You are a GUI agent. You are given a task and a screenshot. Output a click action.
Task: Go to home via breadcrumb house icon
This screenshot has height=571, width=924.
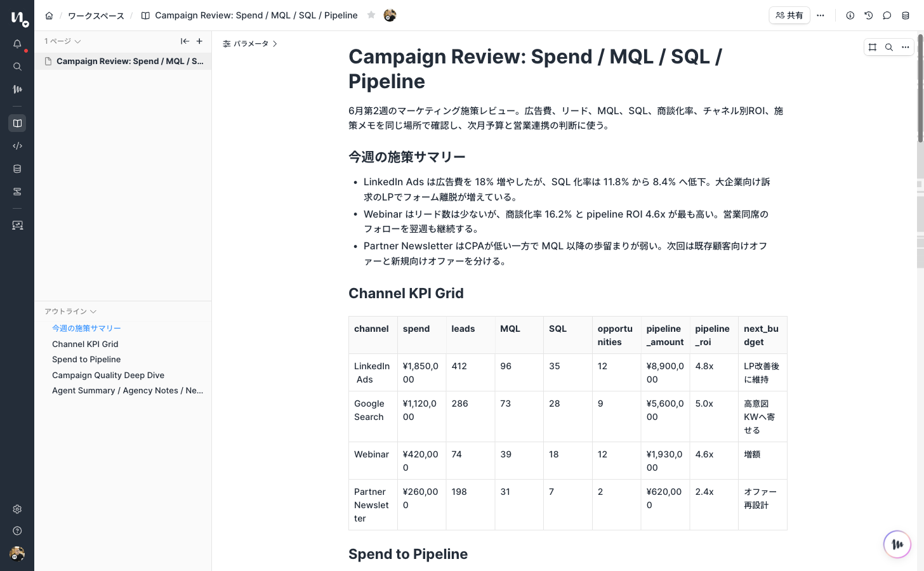(49, 15)
